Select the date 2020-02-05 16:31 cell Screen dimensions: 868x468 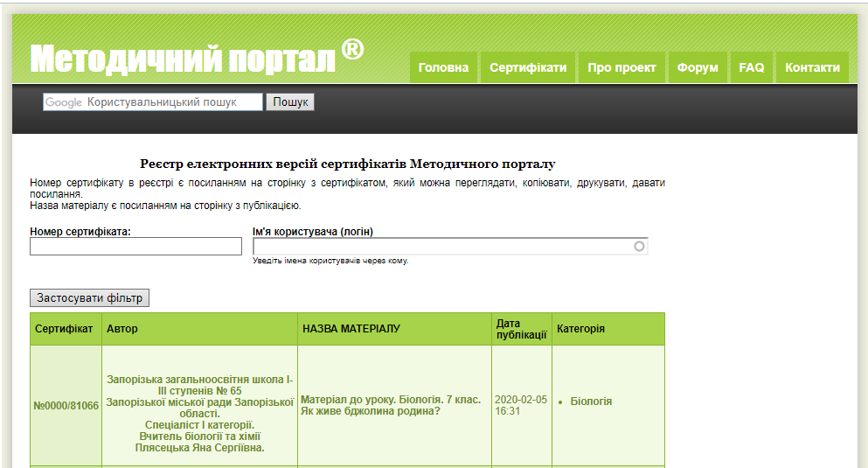pos(521,405)
